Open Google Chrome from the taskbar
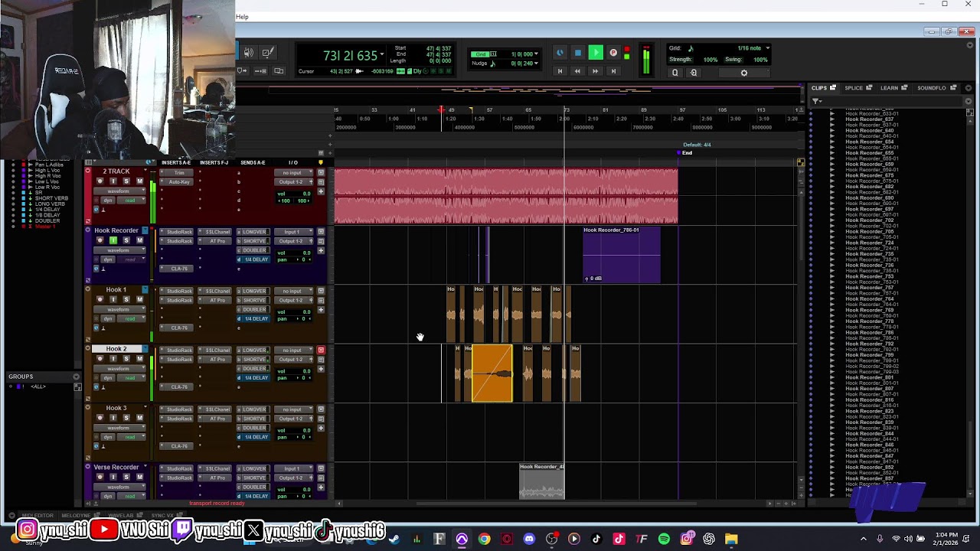The width and height of the screenshot is (980, 551). click(484, 540)
